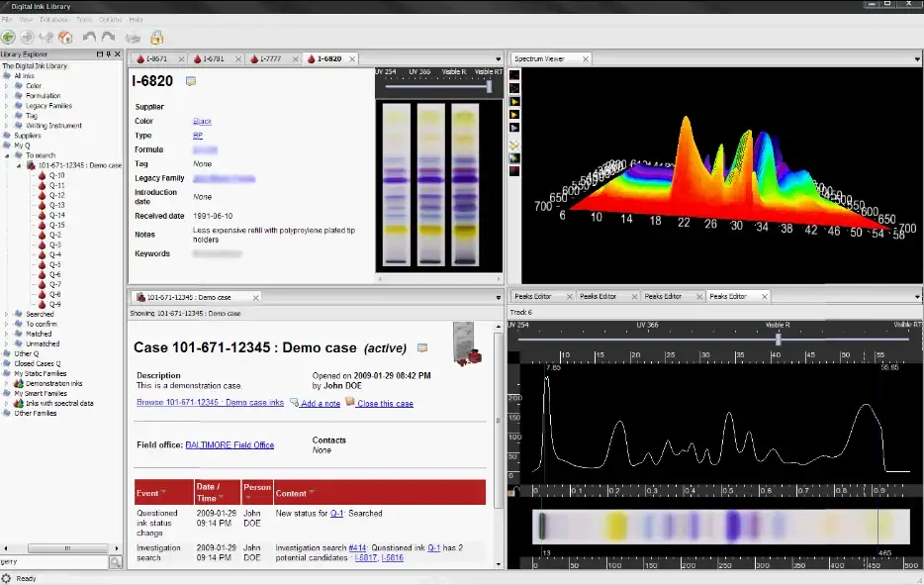Click the top icon in Spectrum Viewer's side toolbar
924x585 pixels.
pos(514,74)
